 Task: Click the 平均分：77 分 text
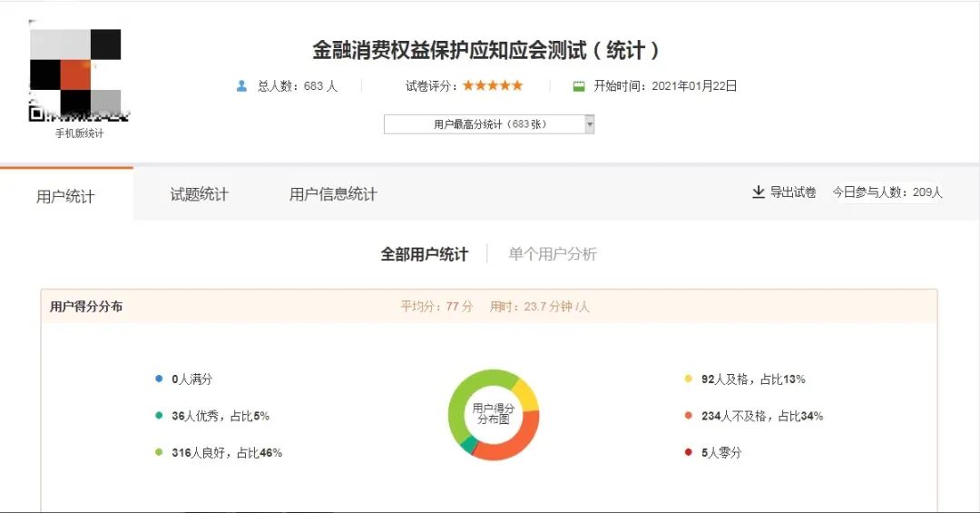tap(436, 307)
